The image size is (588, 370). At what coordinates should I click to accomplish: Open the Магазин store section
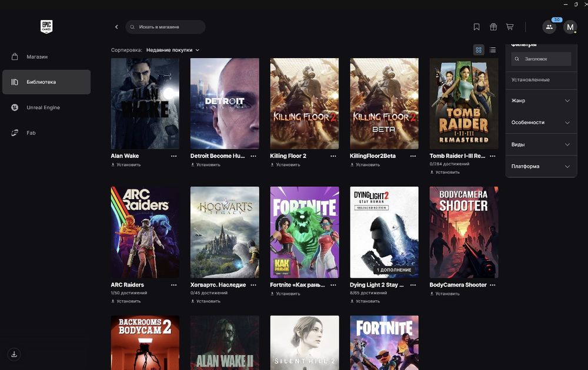46,57
